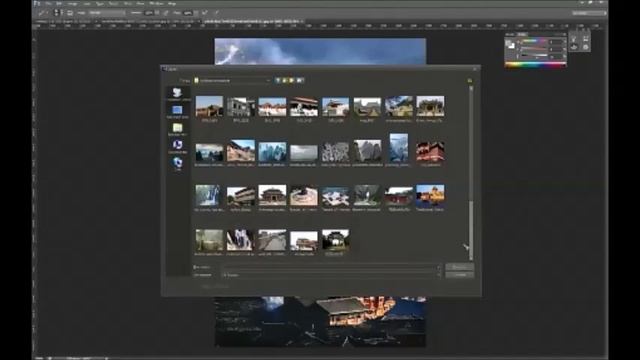640x360 pixels.
Task: Select the tall portrait misty mountain thumbnail
Action: coord(398,148)
